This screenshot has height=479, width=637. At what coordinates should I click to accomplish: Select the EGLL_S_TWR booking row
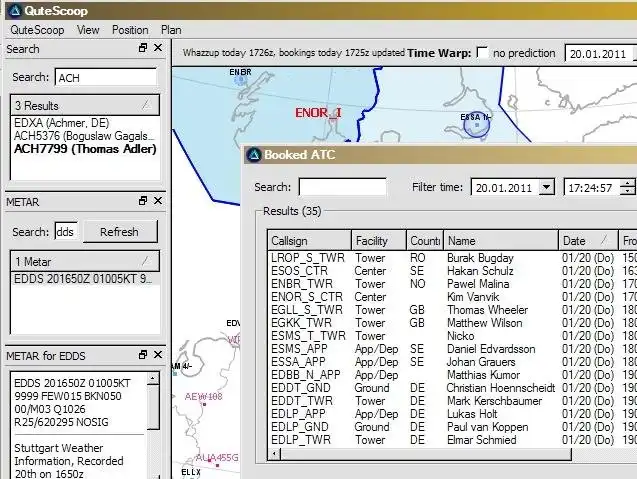pyautogui.click(x=452, y=310)
